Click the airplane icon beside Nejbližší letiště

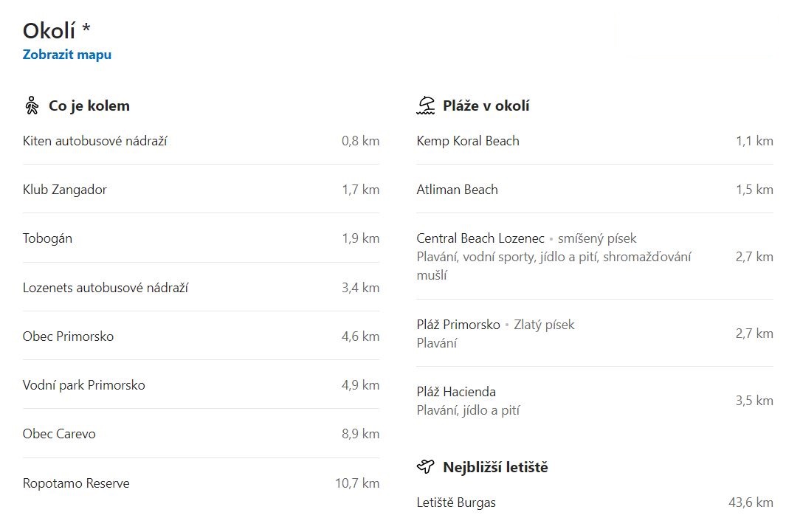click(x=426, y=466)
